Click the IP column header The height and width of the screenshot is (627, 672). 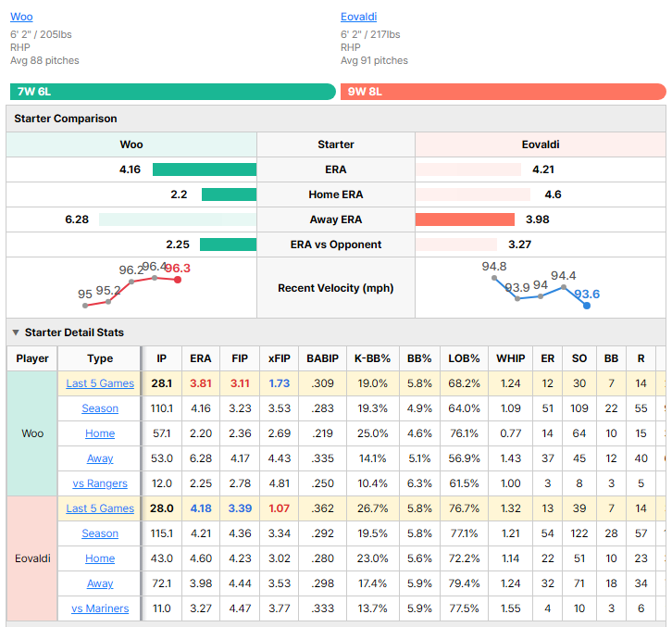click(x=162, y=358)
